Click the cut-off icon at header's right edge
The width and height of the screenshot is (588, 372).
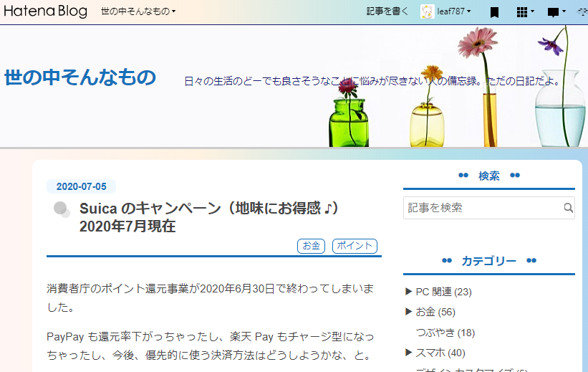pos(582,12)
